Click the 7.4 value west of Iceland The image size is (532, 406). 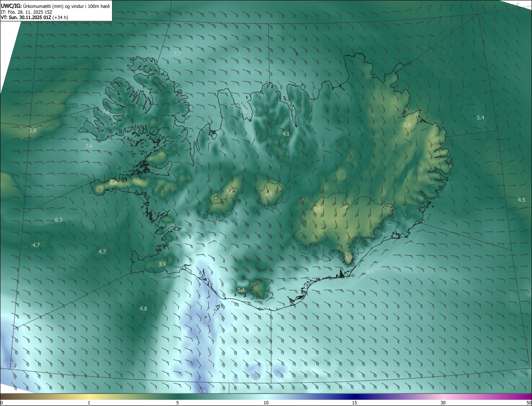point(89,146)
